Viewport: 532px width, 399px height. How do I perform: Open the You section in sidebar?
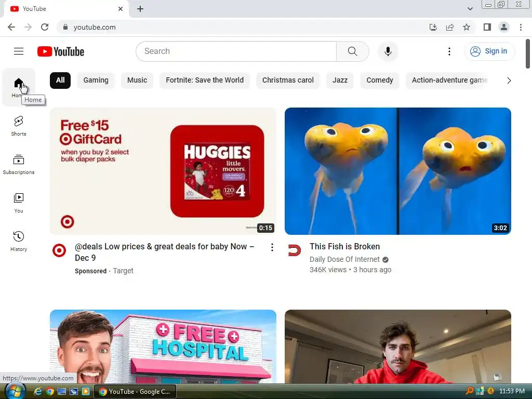coord(19,203)
